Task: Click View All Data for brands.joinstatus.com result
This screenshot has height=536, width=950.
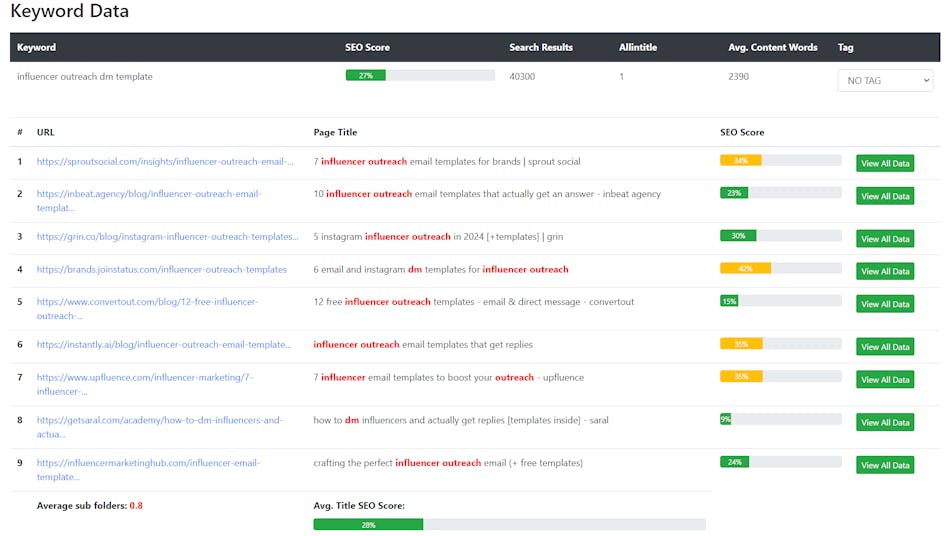Action: coord(884,272)
